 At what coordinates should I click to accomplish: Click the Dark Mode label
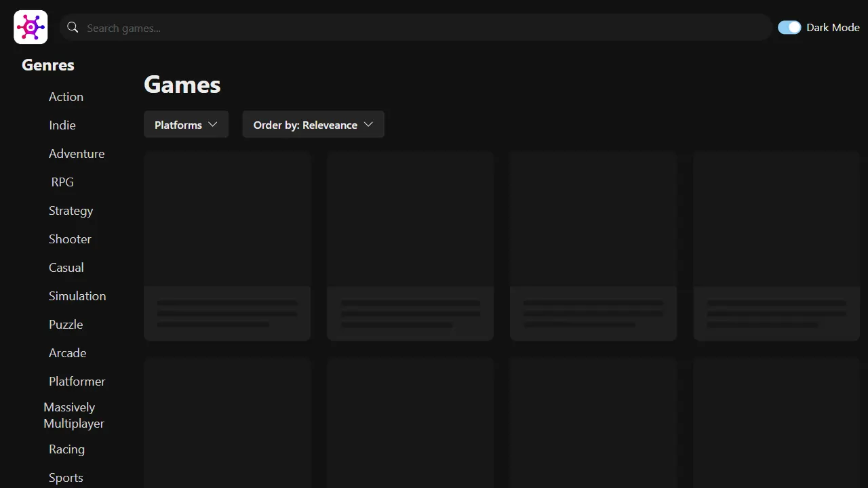coord(833,28)
